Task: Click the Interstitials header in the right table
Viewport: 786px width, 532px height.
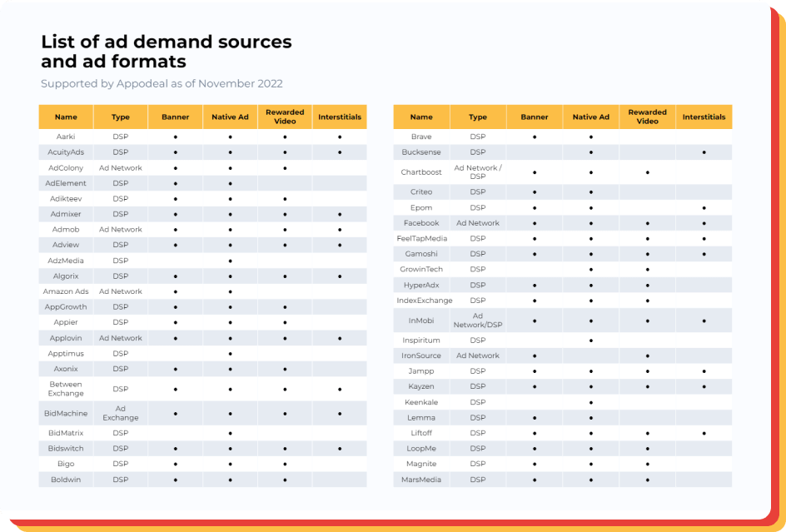Action: (704, 117)
